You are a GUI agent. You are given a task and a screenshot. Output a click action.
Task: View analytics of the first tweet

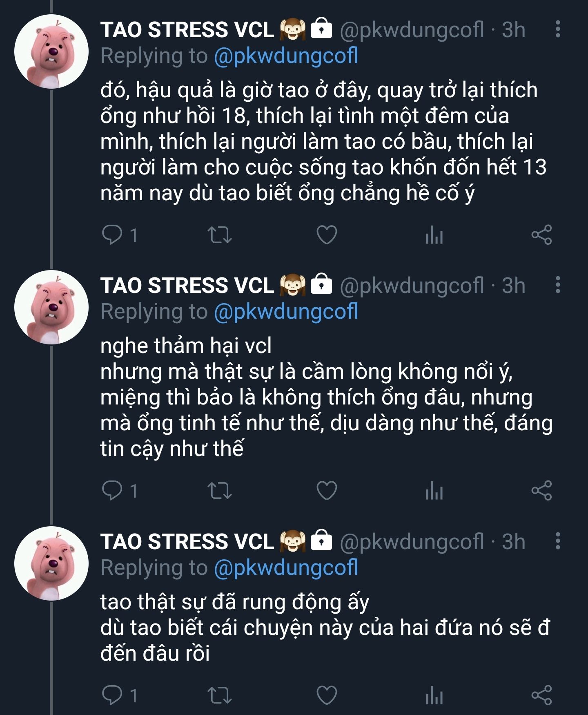434,235
